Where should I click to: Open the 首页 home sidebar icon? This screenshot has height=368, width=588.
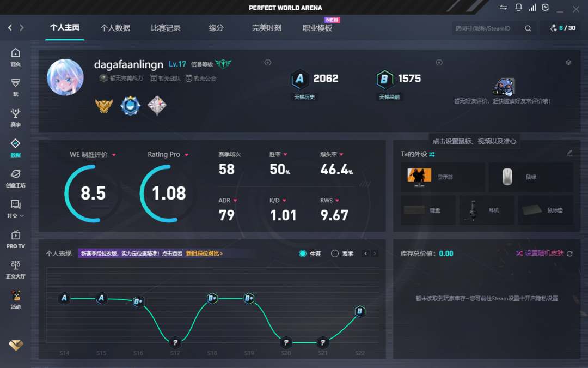click(15, 56)
